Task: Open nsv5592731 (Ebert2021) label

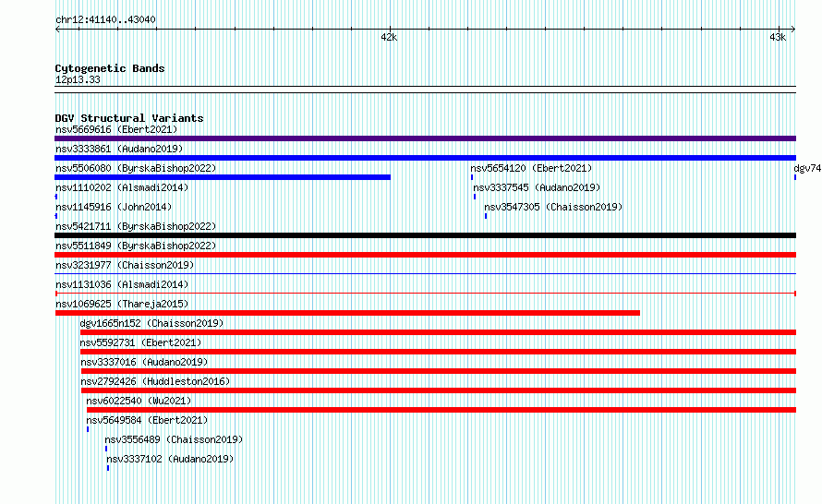Action: [x=140, y=342]
